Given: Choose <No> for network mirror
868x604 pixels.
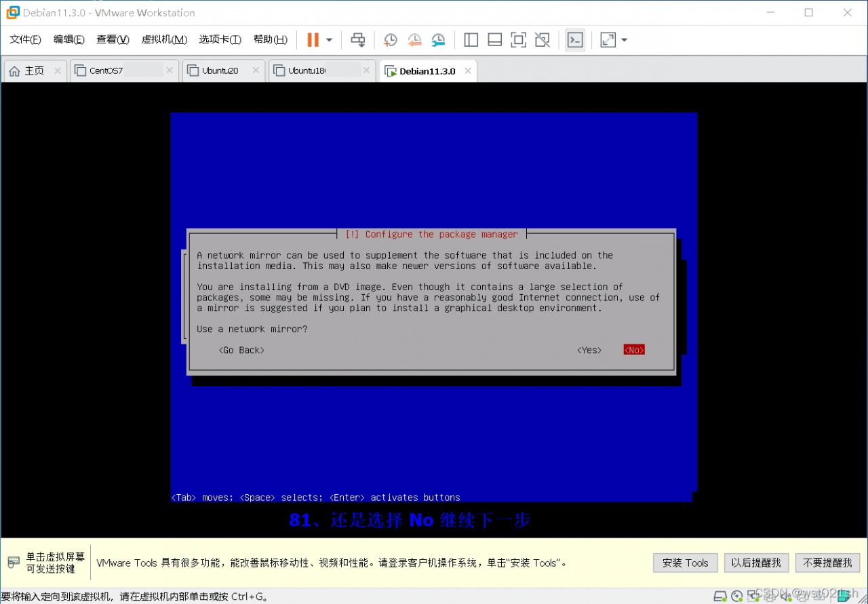Looking at the screenshot, I should (x=634, y=350).
